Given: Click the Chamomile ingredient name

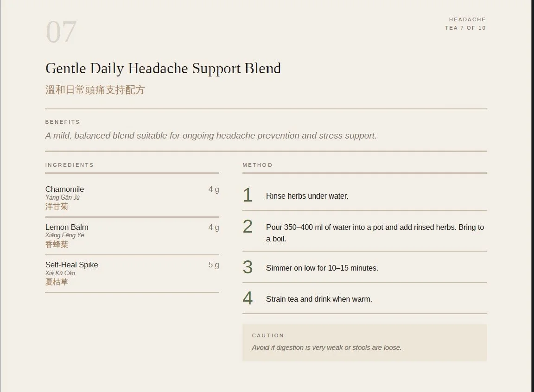Looking at the screenshot, I should (x=65, y=189).
